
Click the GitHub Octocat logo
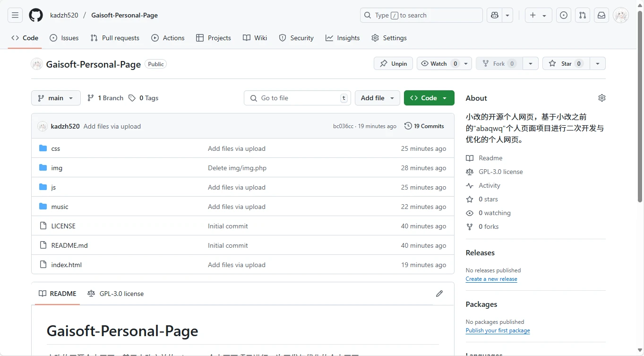coord(36,15)
